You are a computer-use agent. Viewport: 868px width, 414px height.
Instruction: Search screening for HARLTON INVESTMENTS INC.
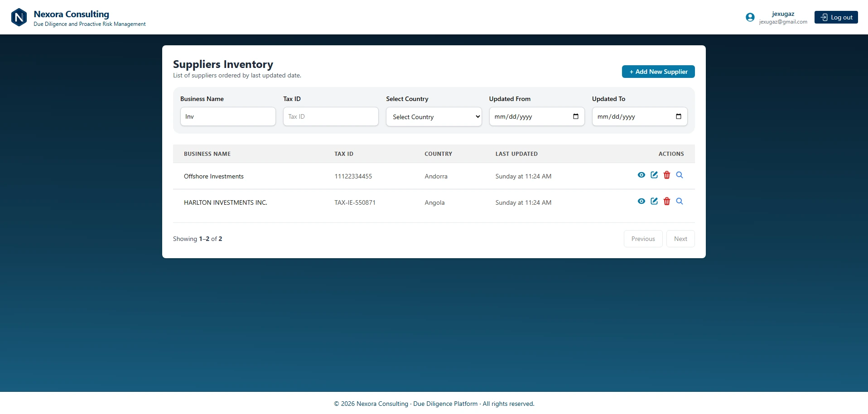tap(680, 201)
